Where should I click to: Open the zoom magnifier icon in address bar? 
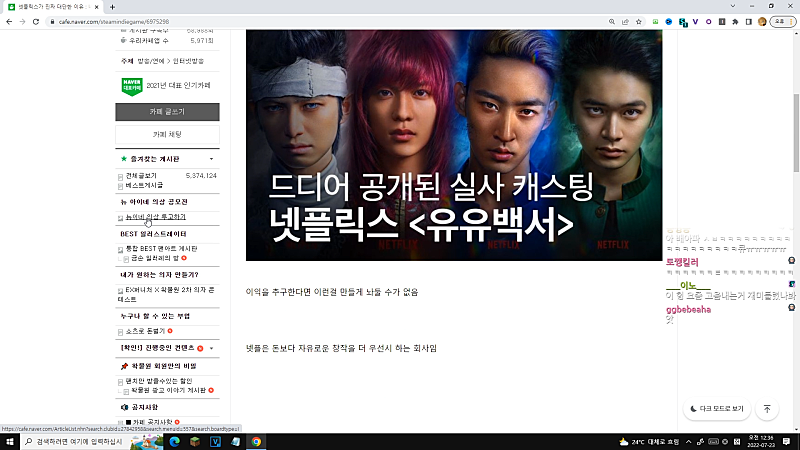[612, 22]
